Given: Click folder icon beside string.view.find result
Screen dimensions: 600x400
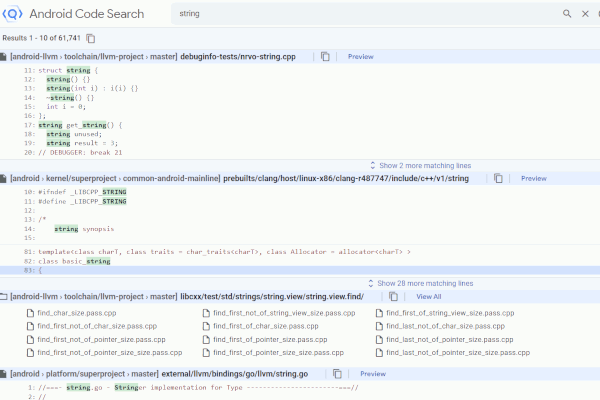Looking at the screenshot, I should coord(3,297).
